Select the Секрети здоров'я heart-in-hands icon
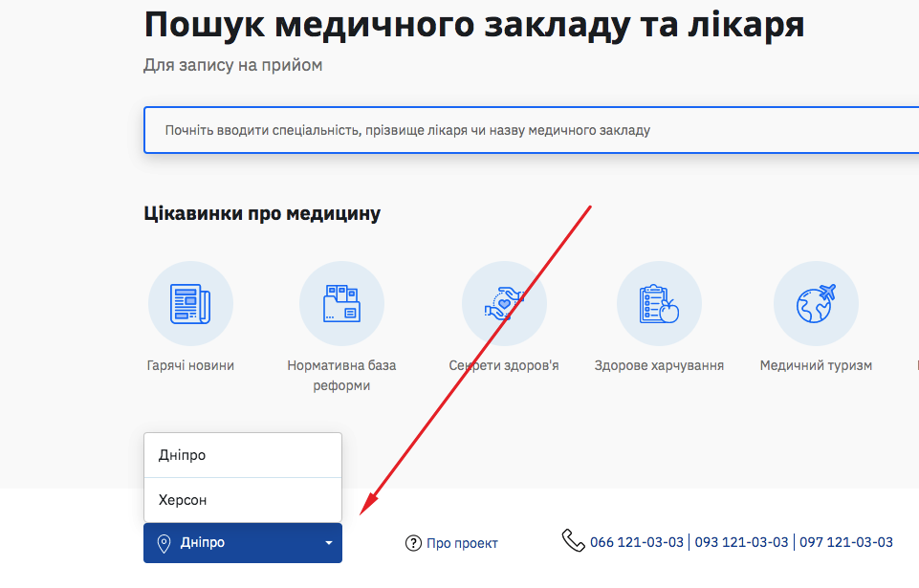The image size is (919, 588). [505, 302]
